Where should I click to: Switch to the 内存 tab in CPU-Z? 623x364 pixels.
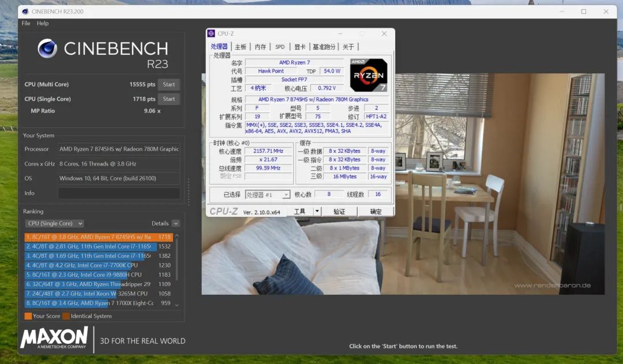click(260, 47)
